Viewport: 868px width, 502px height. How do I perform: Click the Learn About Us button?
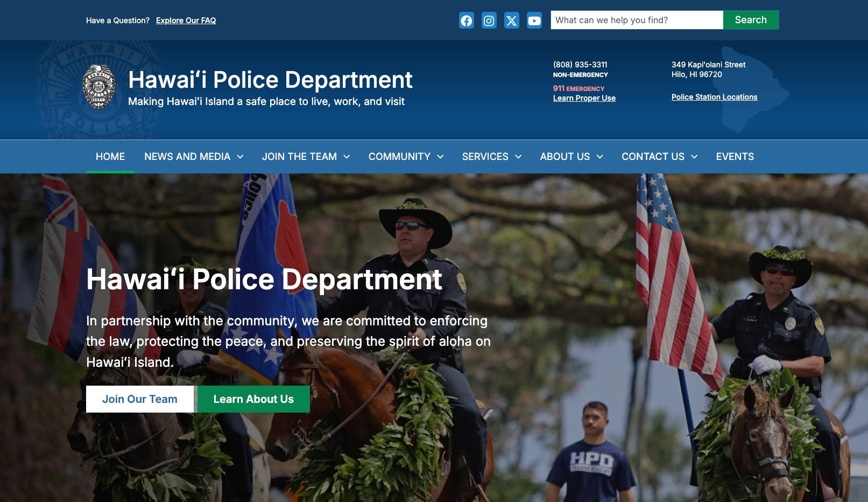click(x=253, y=399)
